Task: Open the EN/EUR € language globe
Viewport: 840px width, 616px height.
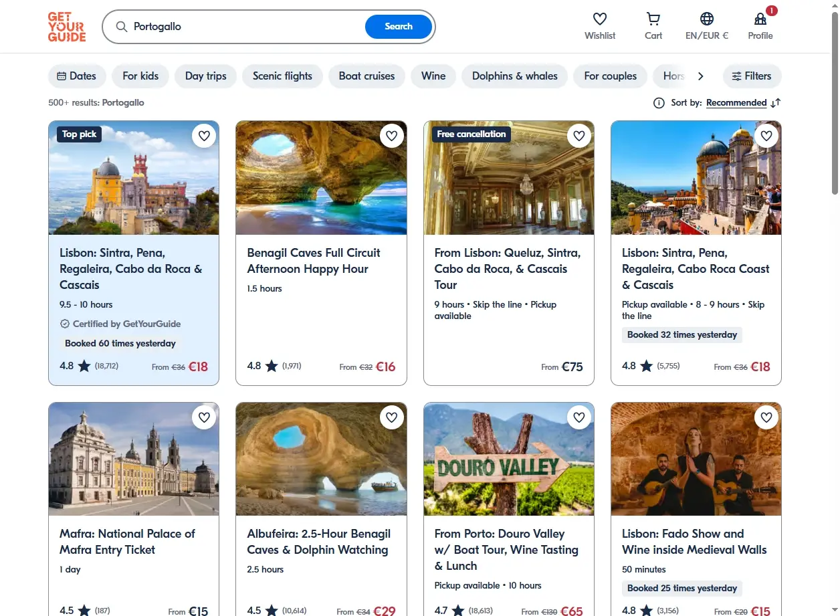Action: point(707,19)
